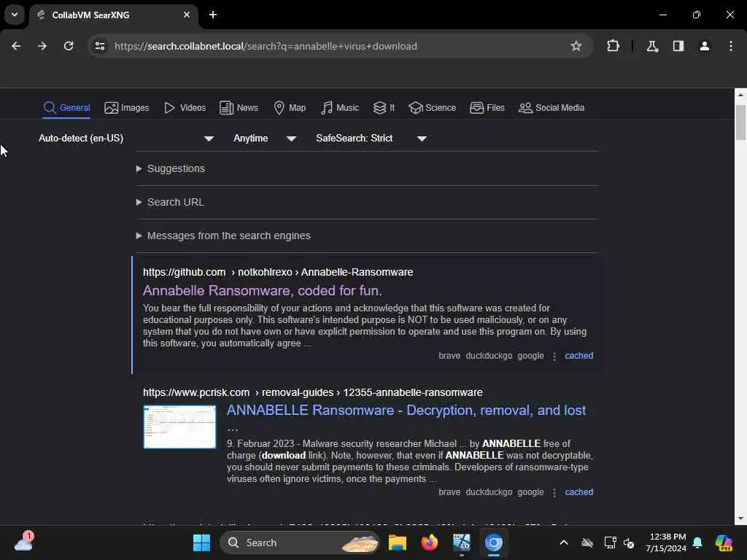Open cached version of pcrisk result
This screenshot has height=560, width=747.
point(578,492)
